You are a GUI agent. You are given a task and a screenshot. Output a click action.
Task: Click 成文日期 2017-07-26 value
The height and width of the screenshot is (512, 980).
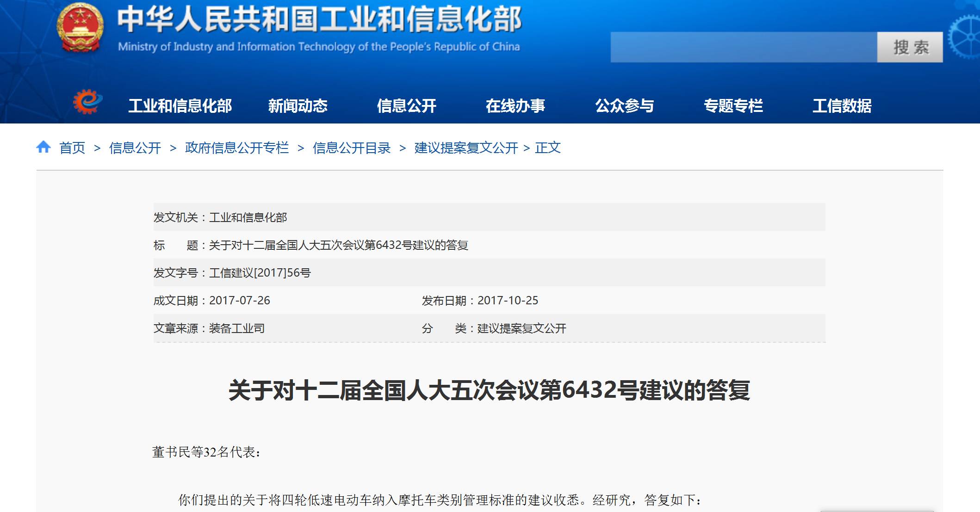[240, 300]
